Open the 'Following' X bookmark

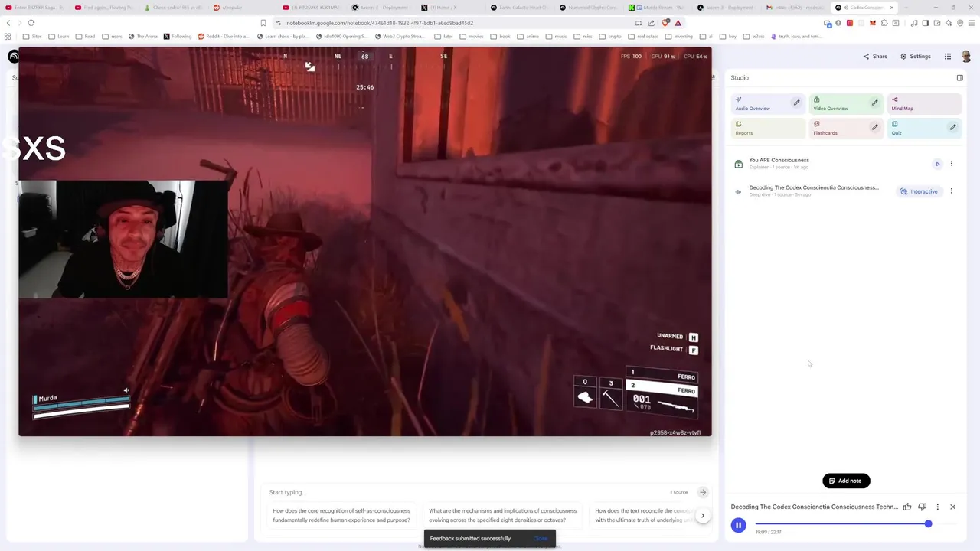178,36
